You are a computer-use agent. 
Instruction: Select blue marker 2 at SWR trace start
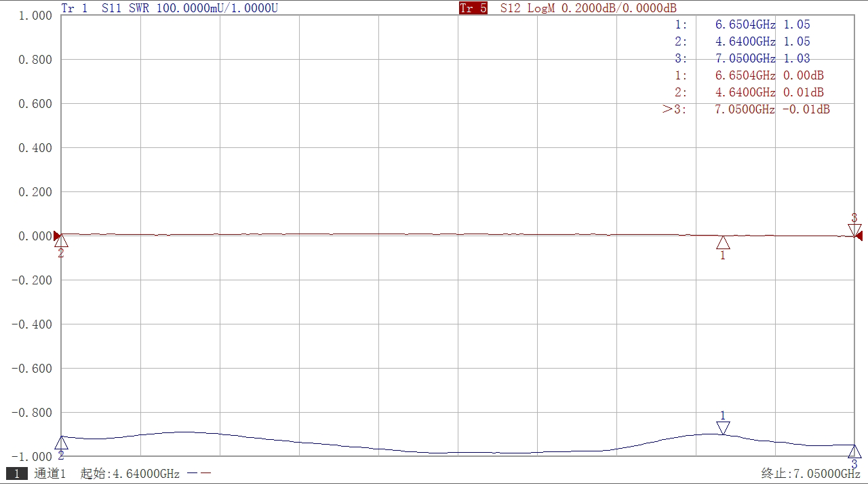coord(61,444)
